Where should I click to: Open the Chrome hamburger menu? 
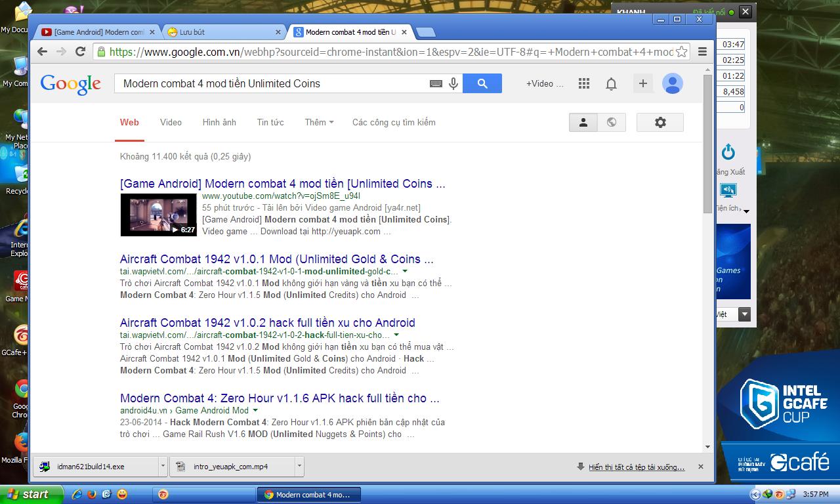tap(702, 52)
